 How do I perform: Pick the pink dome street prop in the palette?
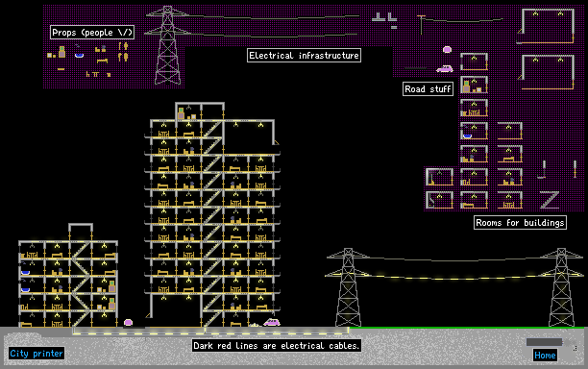[x=447, y=50]
